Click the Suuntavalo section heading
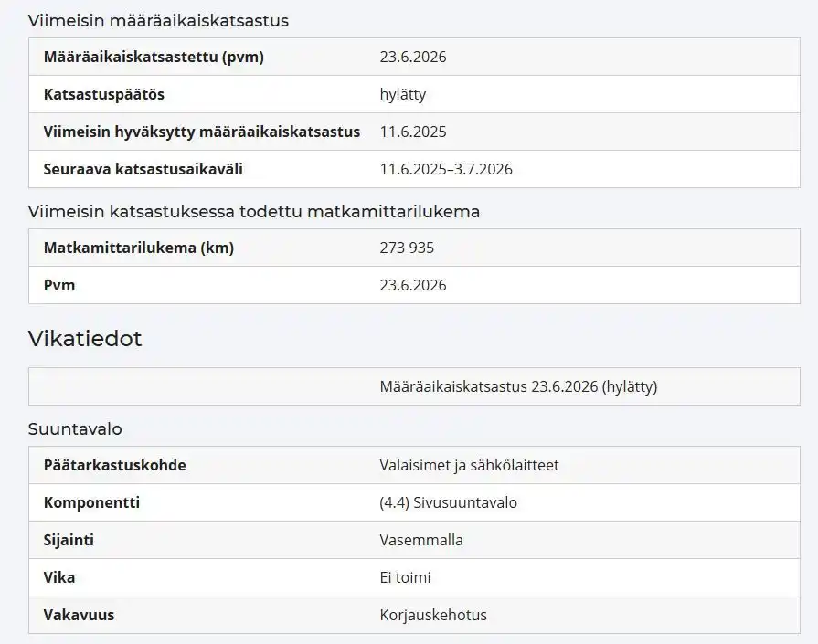Image resolution: width=818 pixels, height=644 pixels. click(x=75, y=429)
